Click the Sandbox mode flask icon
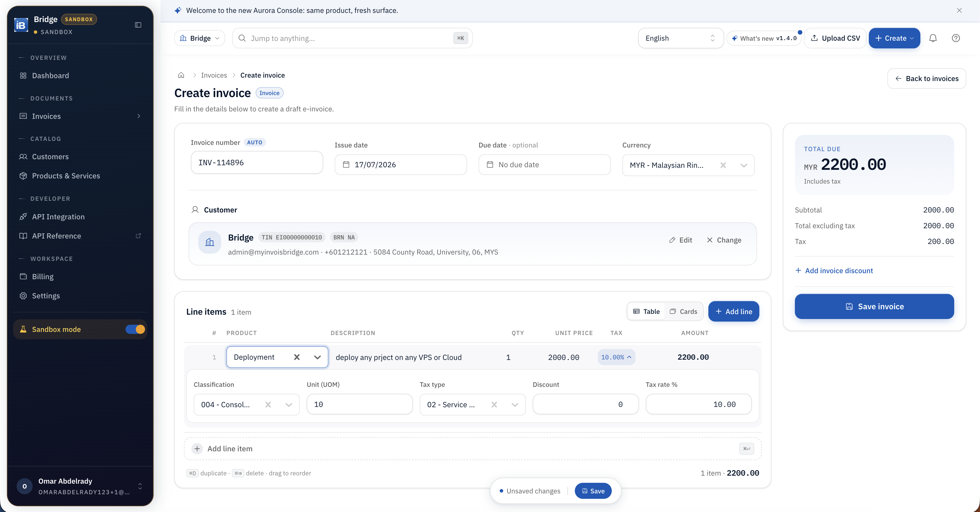Image resolution: width=980 pixels, height=512 pixels. coord(23,329)
